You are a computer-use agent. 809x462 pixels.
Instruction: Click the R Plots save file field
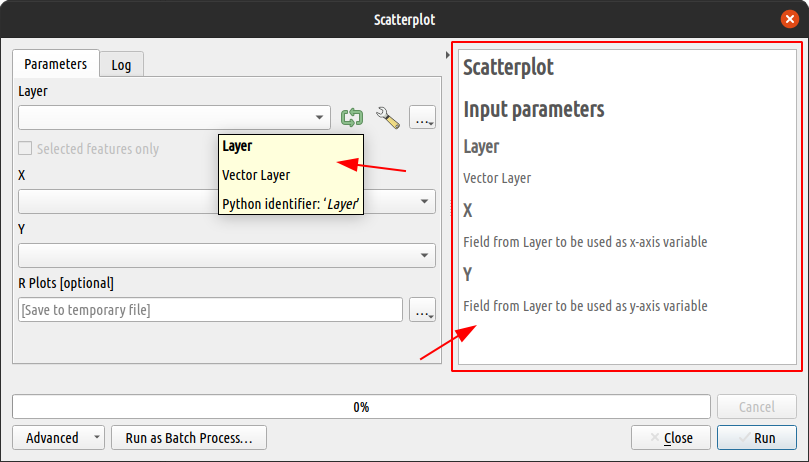210,310
